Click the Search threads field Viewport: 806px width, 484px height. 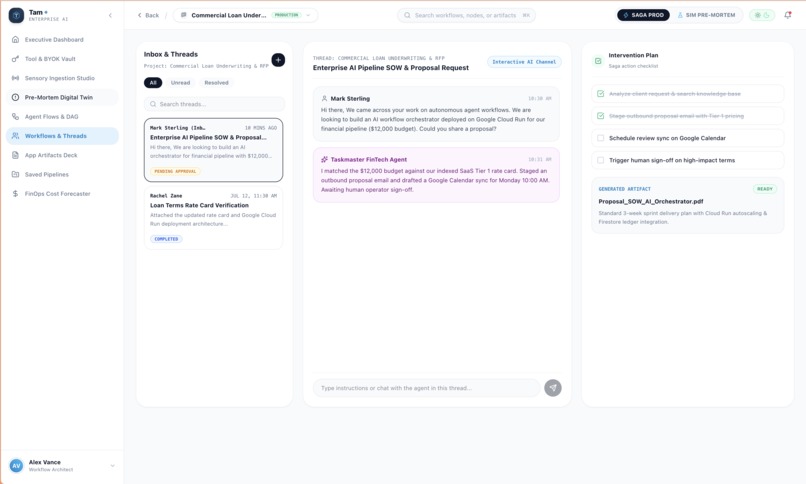point(214,104)
